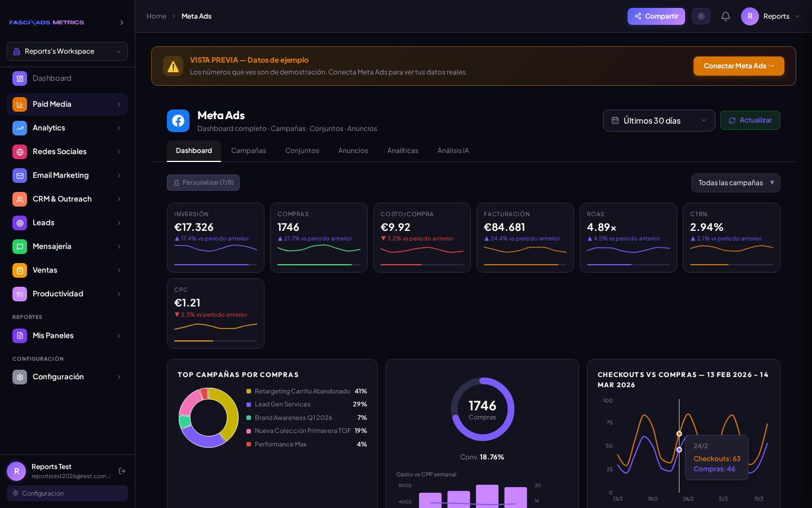Switch to the Campañas tab

click(x=249, y=151)
